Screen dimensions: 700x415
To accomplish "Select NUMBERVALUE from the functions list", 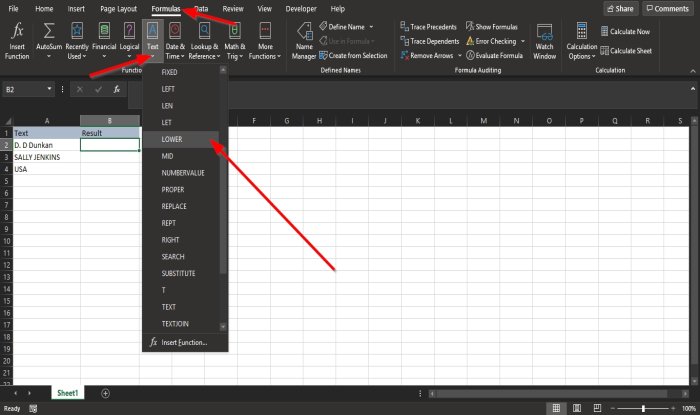I will [181, 173].
